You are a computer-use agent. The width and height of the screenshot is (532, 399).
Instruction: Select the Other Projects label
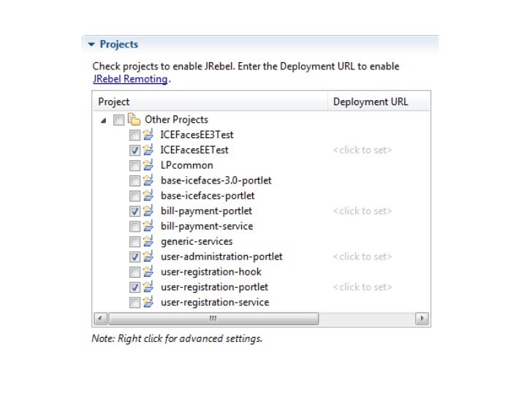pos(176,119)
